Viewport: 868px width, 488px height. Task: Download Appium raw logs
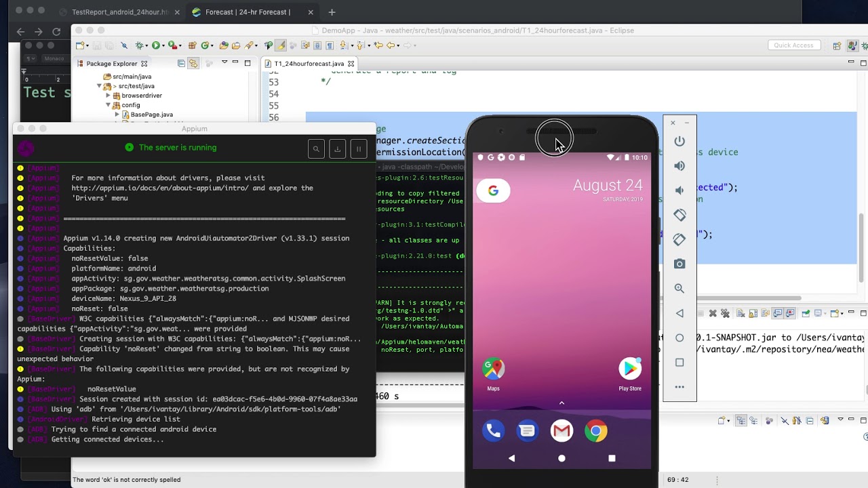[x=337, y=149]
